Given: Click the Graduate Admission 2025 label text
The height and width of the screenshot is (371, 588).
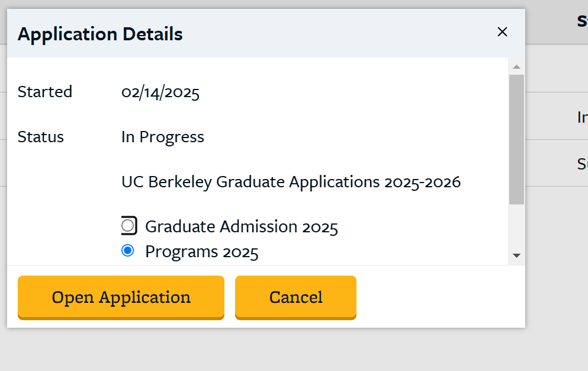Looking at the screenshot, I should coord(242,226).
